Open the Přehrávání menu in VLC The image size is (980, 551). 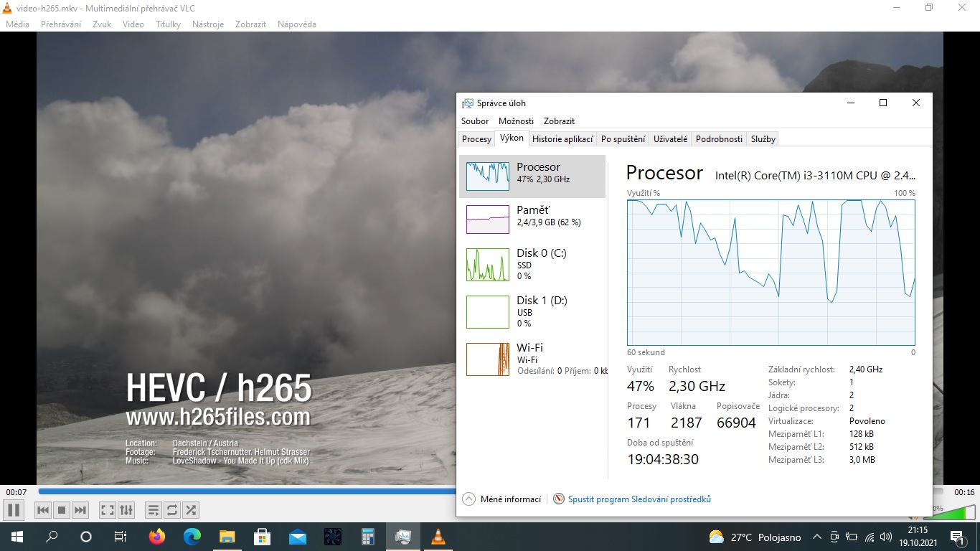(x=61, y=24)
